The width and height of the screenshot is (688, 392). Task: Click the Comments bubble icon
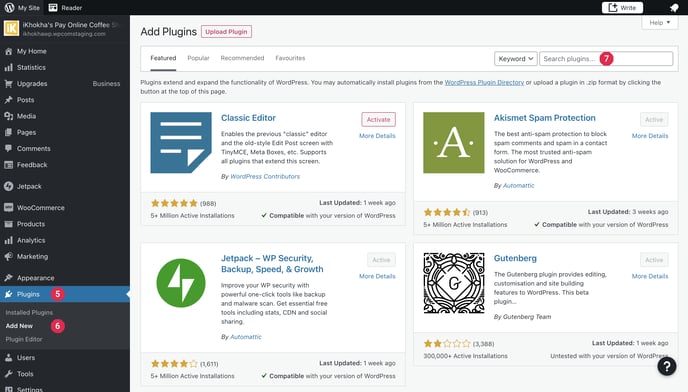(x=8, y=148)
